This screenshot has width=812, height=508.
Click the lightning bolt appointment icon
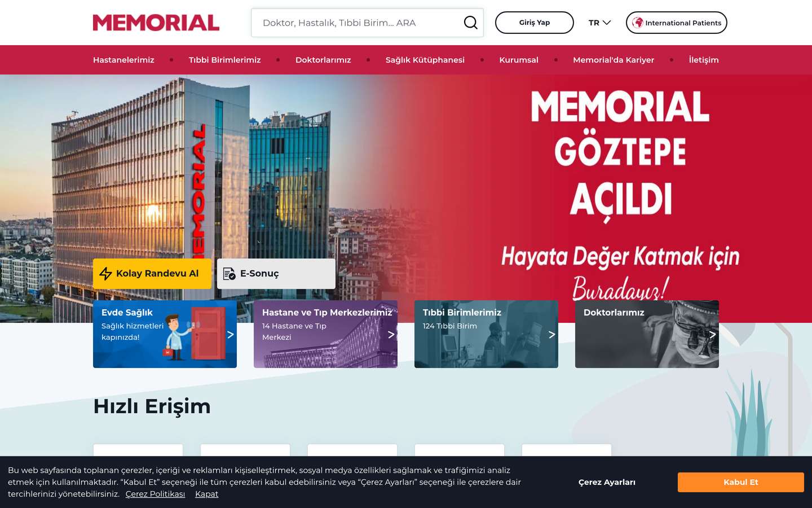coord(105,274)
